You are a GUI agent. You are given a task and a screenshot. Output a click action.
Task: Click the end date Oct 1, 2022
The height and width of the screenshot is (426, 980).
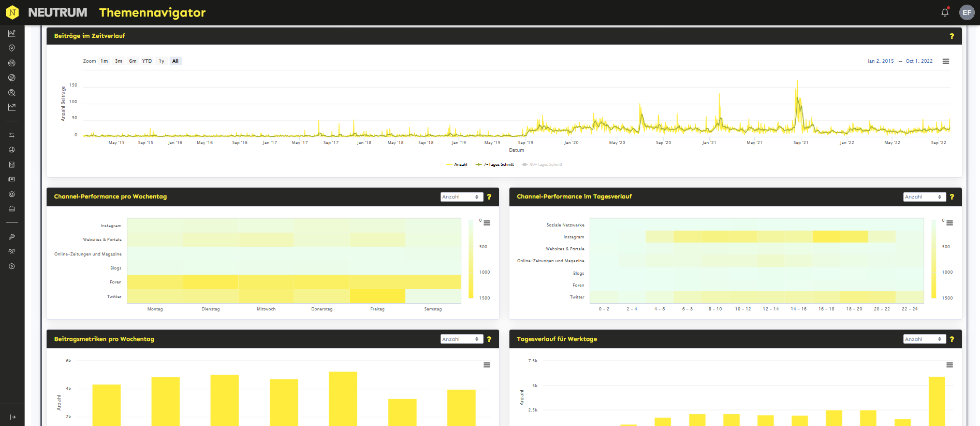[x=919, y=61]
